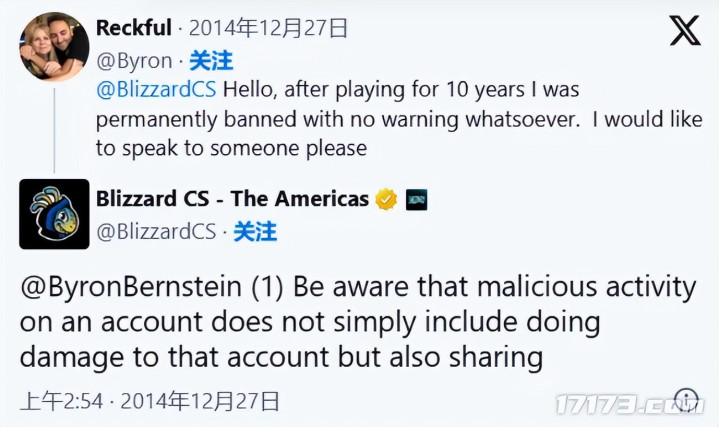
Task: Open "Blizzard CS - The Americas" profile name
Action: click(x=232, y=199)
